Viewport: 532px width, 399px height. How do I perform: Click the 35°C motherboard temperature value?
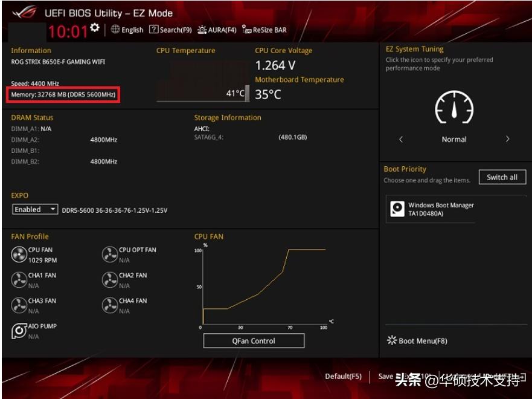coord(268,94)
